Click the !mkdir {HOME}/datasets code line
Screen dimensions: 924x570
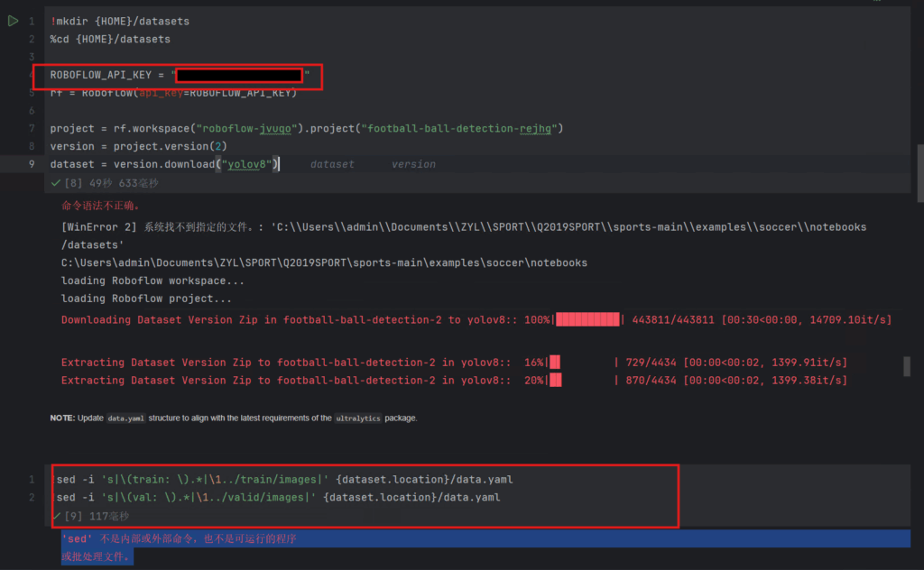120,21
